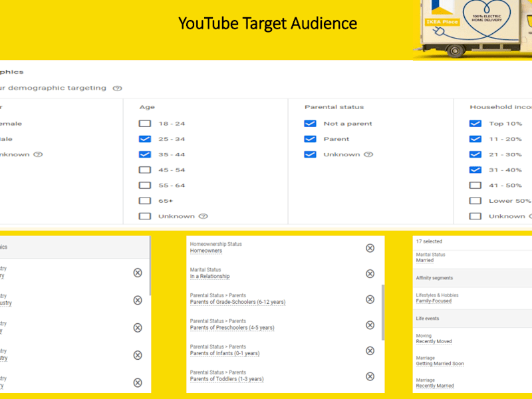Viewport: 532px width, 399px height.
Task: Tick the 45 - 54 age checkbox
Action: (x=145, y=170)
